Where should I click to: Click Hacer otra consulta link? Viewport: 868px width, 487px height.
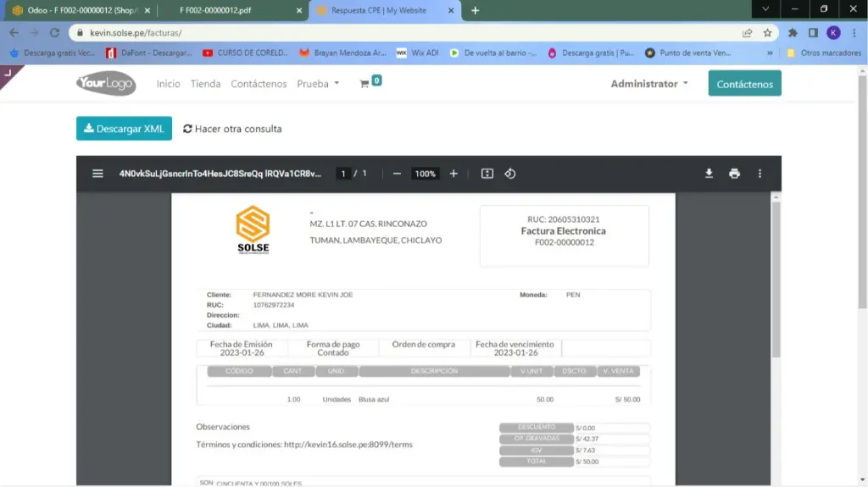(232, 129)
